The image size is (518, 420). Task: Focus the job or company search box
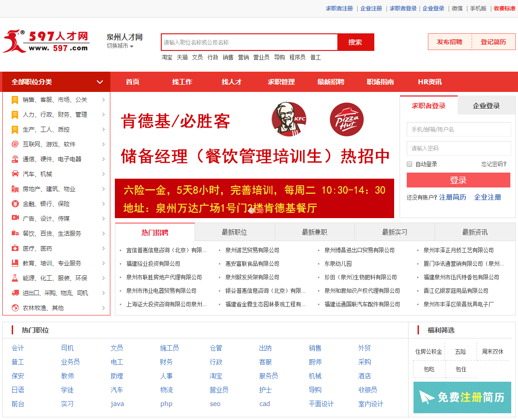click(x=250, y=42)
